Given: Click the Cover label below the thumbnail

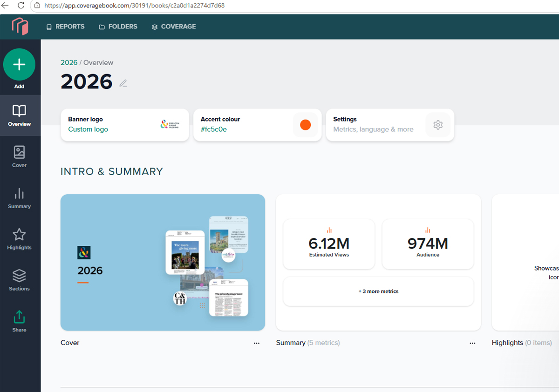Looking at the screenshot, I should [x=70, y=343].
